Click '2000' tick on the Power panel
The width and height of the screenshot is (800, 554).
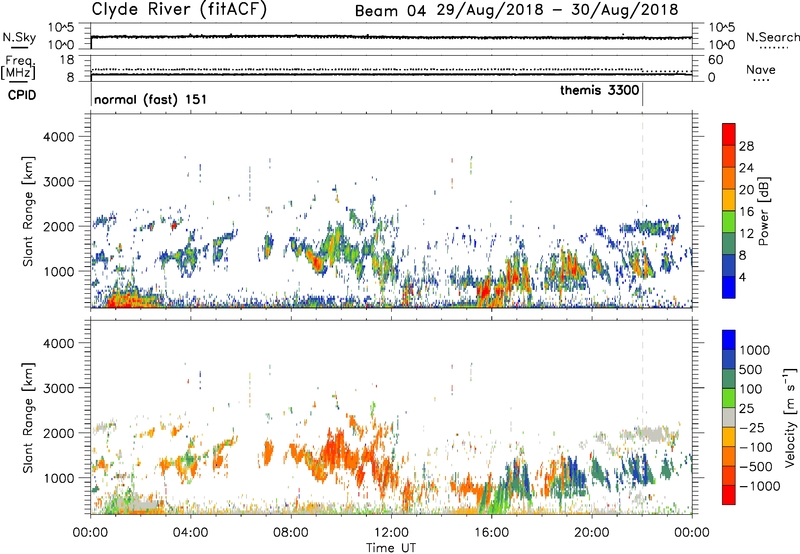coord(59,226)
